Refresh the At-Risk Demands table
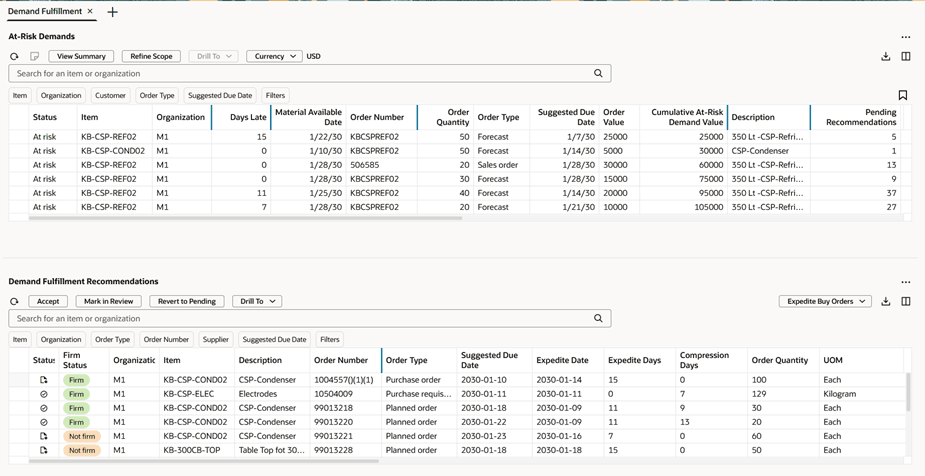The image size is (925, 476). 14,57
